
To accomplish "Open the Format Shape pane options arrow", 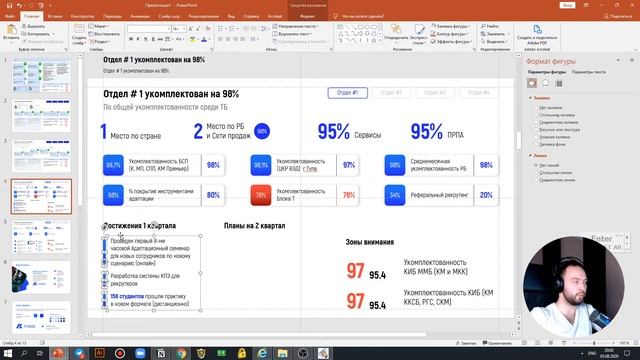I will pyautogui.click(x=618, y=60).
